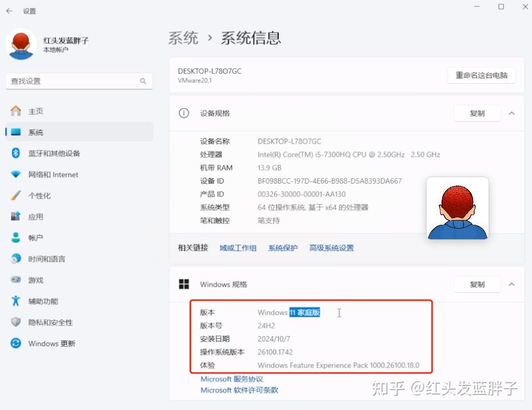Viewport: 532px width, 410px height.
Task: Open Microsoft 服务协议 link
Action: (x=232, y=379)
